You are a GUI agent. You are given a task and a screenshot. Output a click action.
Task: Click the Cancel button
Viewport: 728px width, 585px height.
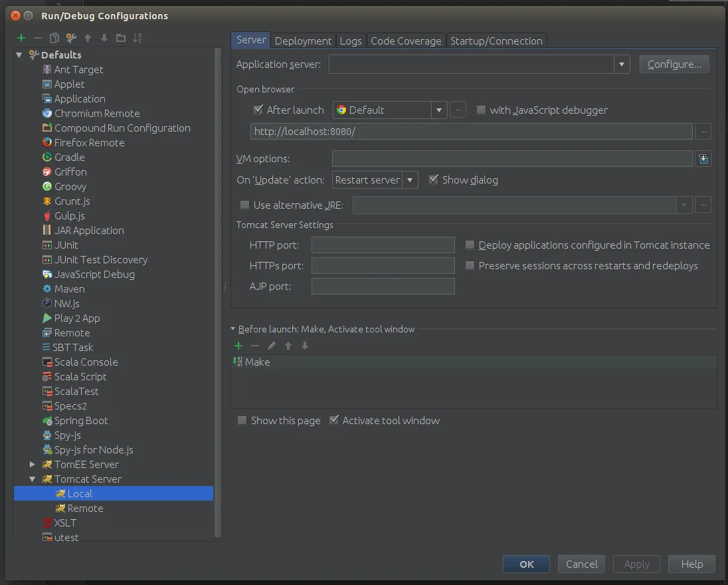pos(581,564)
